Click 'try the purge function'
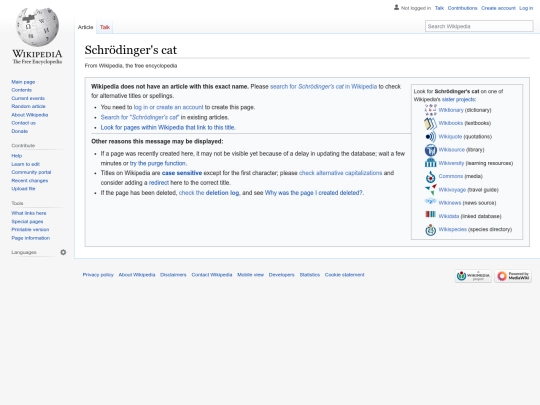This screenshot has width=540, height=405. pyautogui.click(x=158, y=163)
